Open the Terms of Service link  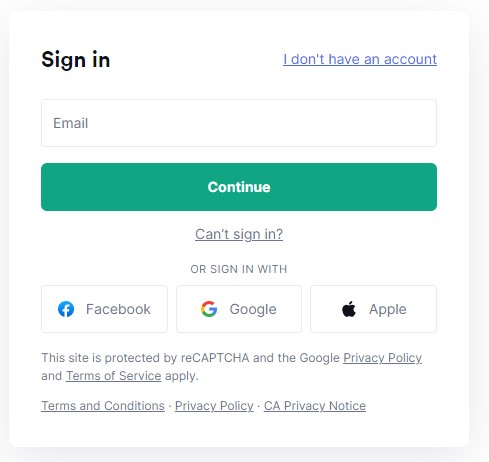tap(113, 376)
